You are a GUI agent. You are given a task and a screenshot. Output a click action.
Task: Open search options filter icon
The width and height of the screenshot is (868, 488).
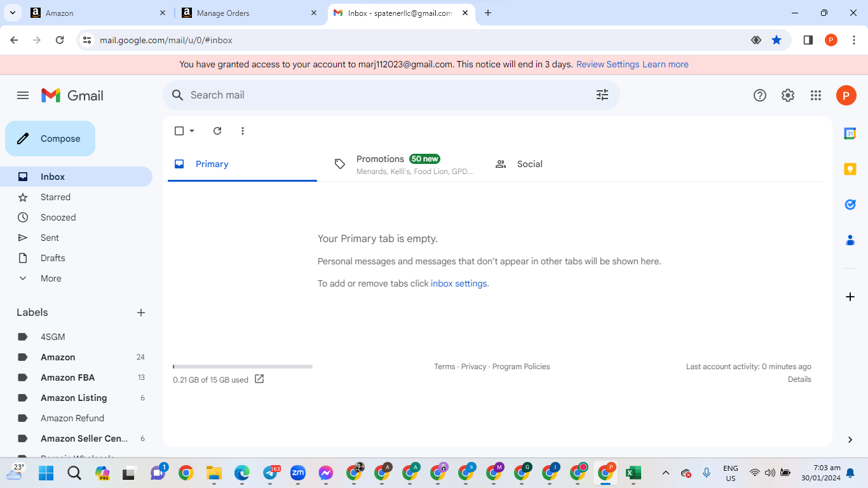602,95
